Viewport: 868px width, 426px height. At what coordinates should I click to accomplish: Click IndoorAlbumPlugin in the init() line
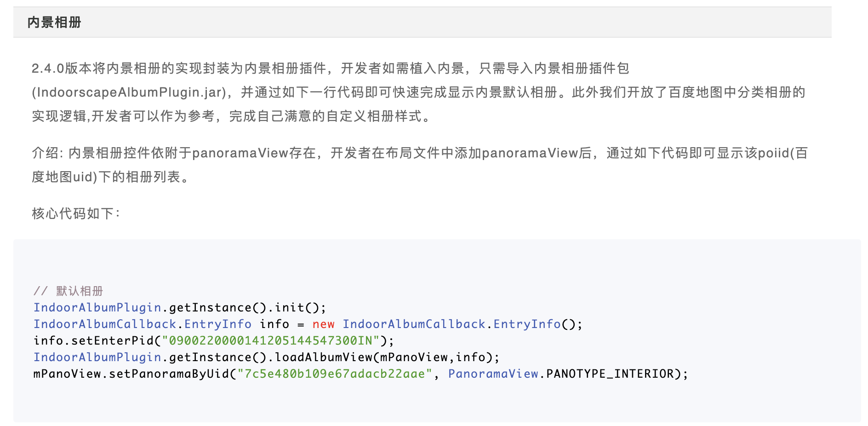click(97, 307)
